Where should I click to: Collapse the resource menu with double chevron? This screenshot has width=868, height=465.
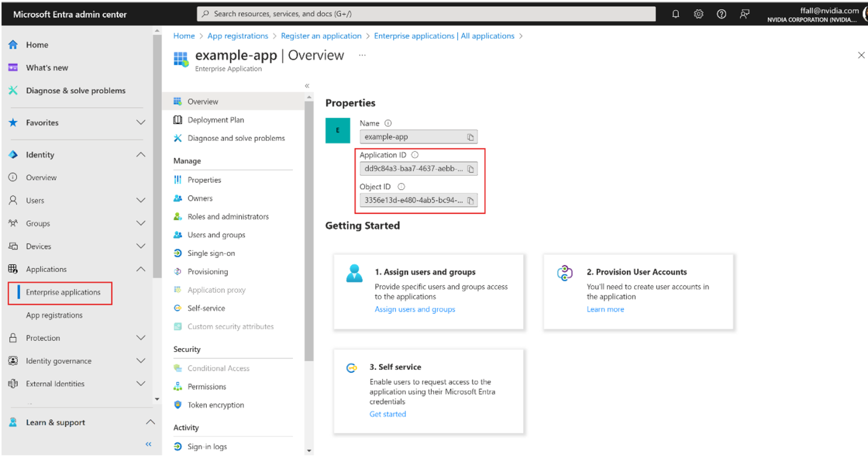point(307,86)
